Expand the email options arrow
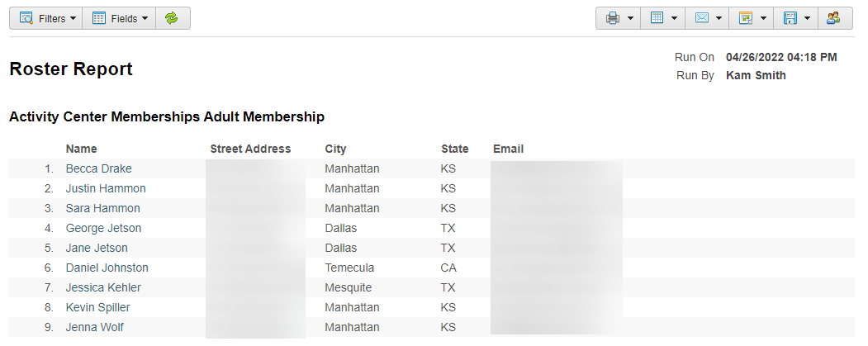This screenshot has width=868, height=346. [719, 18]
